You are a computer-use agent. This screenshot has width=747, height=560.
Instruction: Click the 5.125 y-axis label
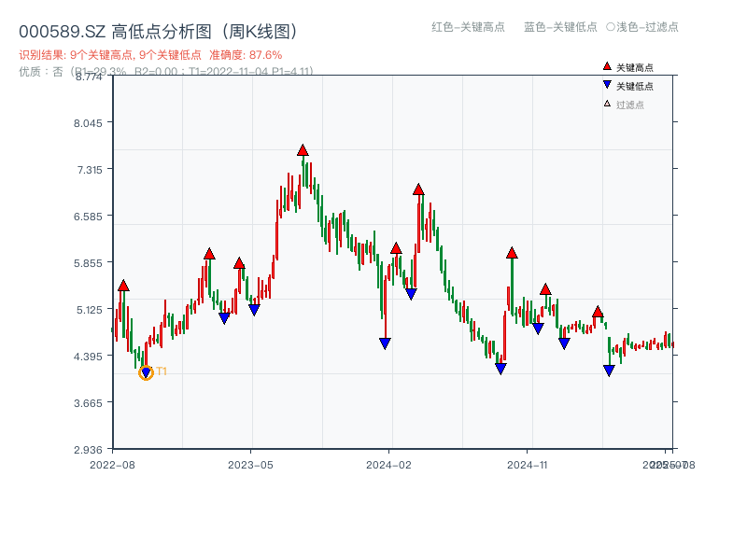pyautogui.click(x=90, y=310)
